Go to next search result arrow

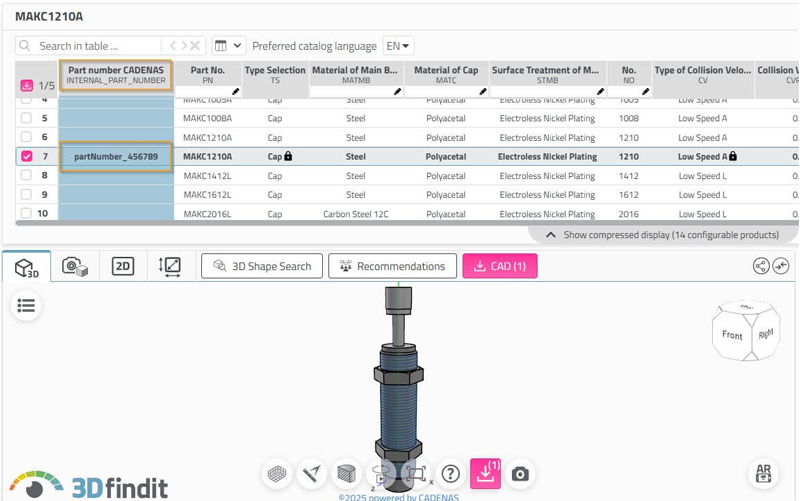click(184, 46)
